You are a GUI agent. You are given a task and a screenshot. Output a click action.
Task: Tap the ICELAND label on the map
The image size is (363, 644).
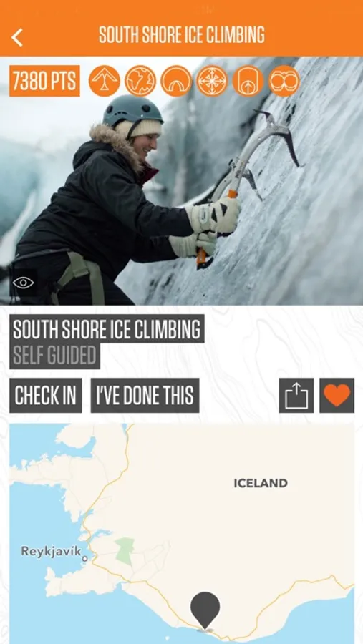[261, 483]
